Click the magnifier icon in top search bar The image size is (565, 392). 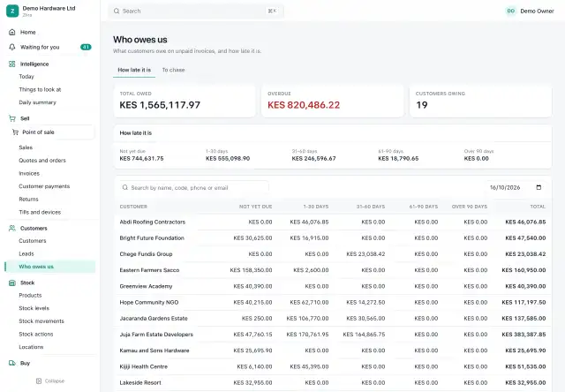pyautogui.click(x=117, y=11)
